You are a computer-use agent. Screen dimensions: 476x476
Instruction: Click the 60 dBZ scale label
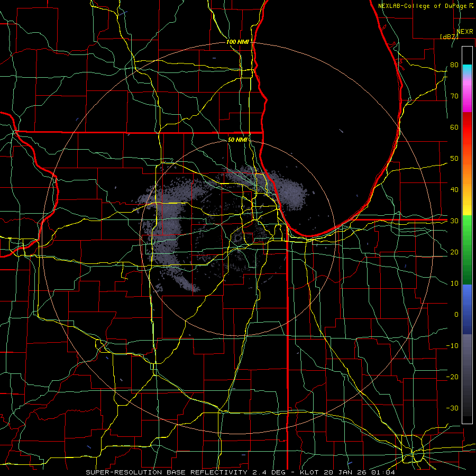click(x=454, y=127)
